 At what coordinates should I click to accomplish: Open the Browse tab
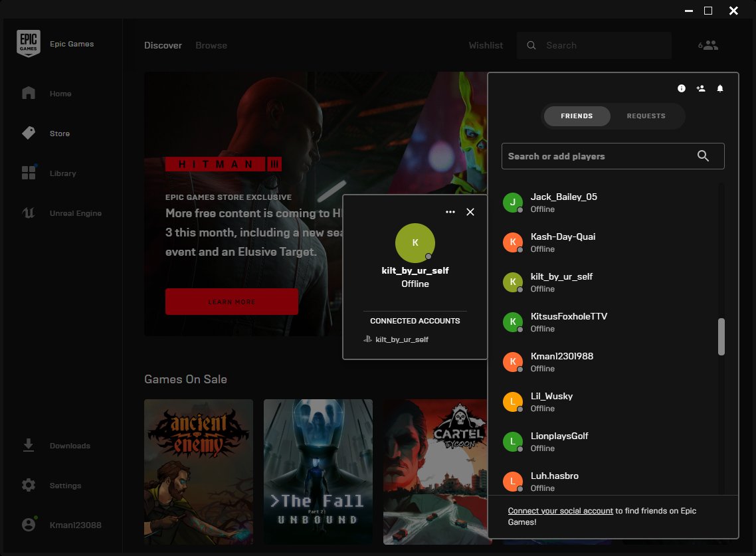point(211,45)
